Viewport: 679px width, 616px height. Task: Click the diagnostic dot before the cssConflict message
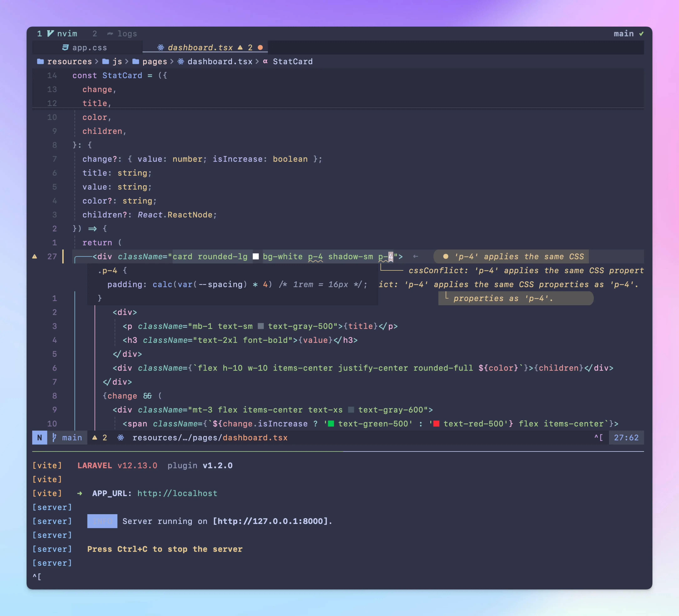click(x=446, y=256)
